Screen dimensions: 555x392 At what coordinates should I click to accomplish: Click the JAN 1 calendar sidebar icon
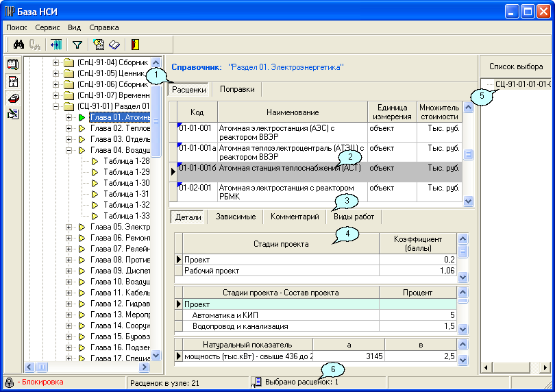(x=12, y=81)
